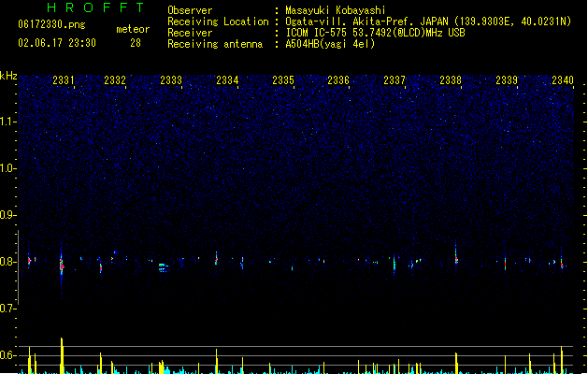
Task: Click the 0.9 frequency axis label
Action: click(x=7, y=215)
